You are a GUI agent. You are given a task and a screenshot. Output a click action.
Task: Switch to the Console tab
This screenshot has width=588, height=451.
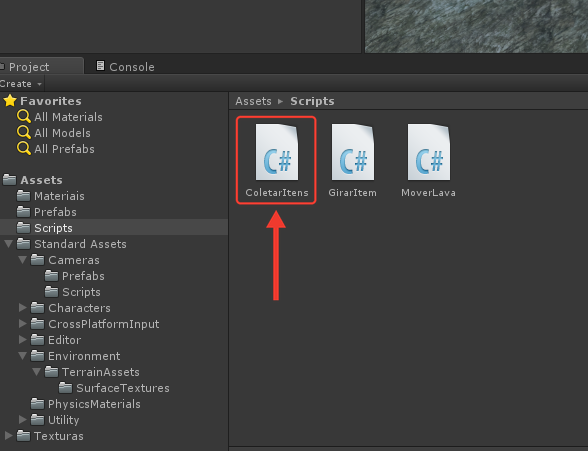(x=125, y=67)
